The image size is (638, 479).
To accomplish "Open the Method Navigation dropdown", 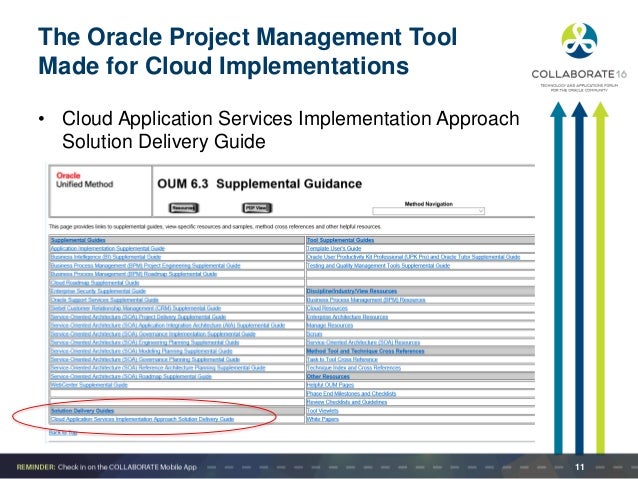I will 428,211.
